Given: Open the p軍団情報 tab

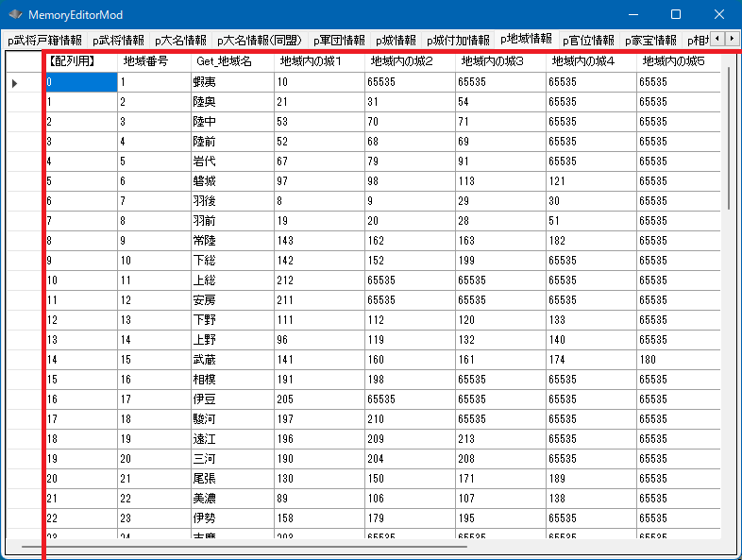Looking at the screenshot, I should click(339, 41).
